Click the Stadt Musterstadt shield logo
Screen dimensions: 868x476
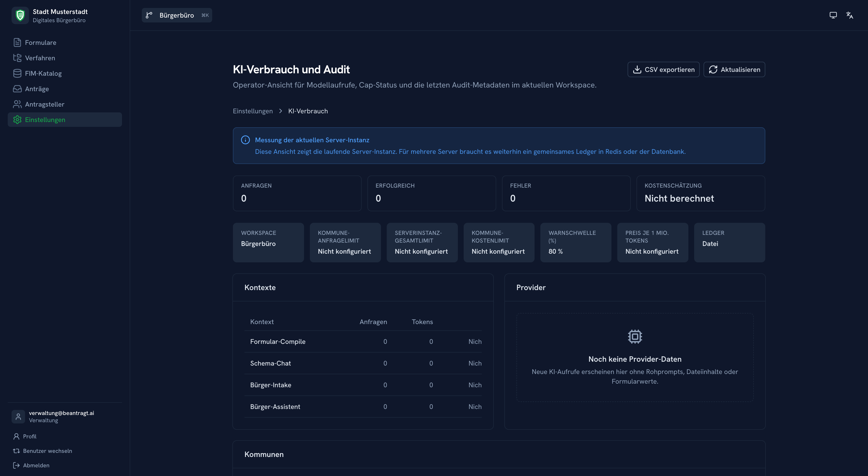coord(20,15)
